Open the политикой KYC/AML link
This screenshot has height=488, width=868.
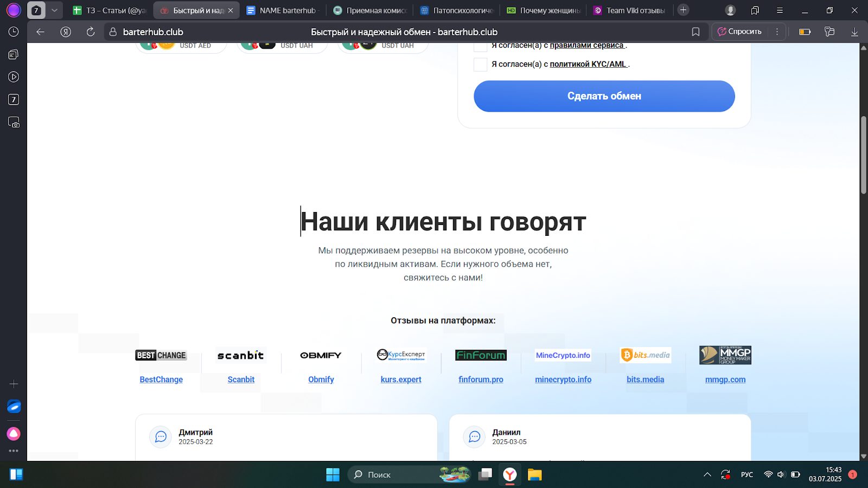click(589, 64)
